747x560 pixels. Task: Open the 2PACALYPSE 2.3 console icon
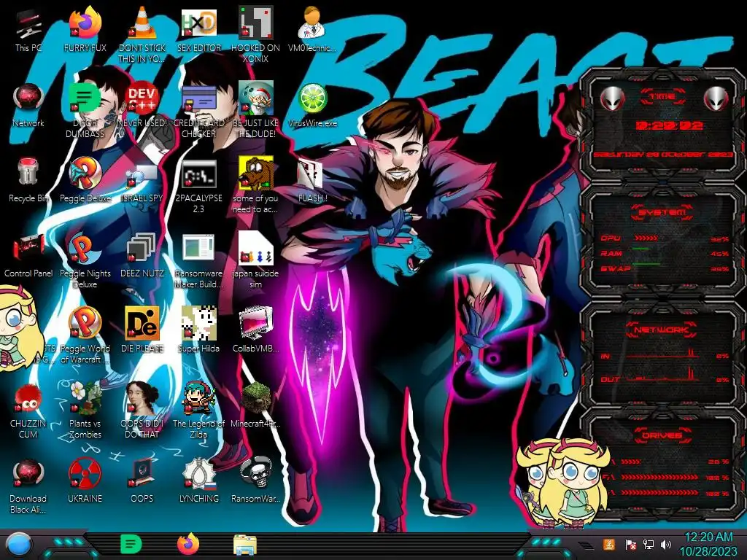(198, 186)
